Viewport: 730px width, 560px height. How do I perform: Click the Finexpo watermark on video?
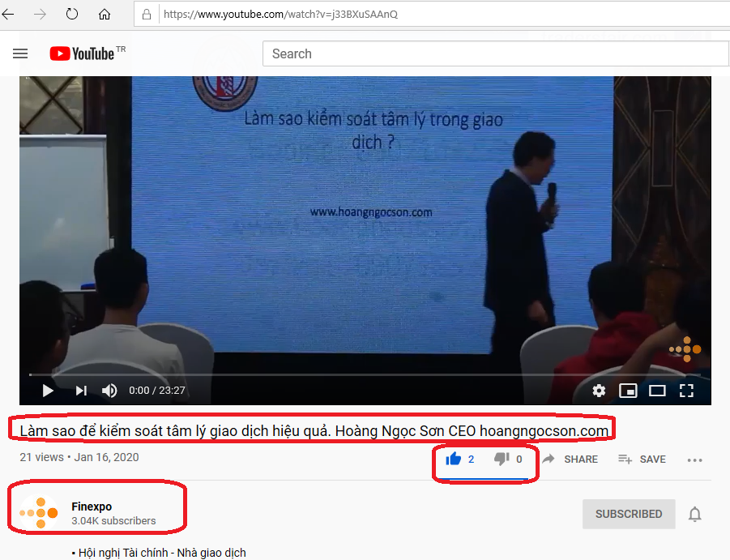pos(685,349)
